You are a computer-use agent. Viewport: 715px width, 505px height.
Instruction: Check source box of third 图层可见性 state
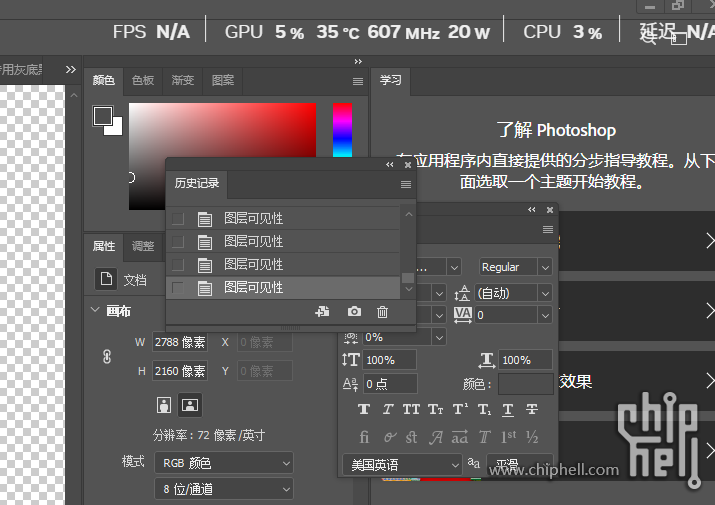(178, 265)
